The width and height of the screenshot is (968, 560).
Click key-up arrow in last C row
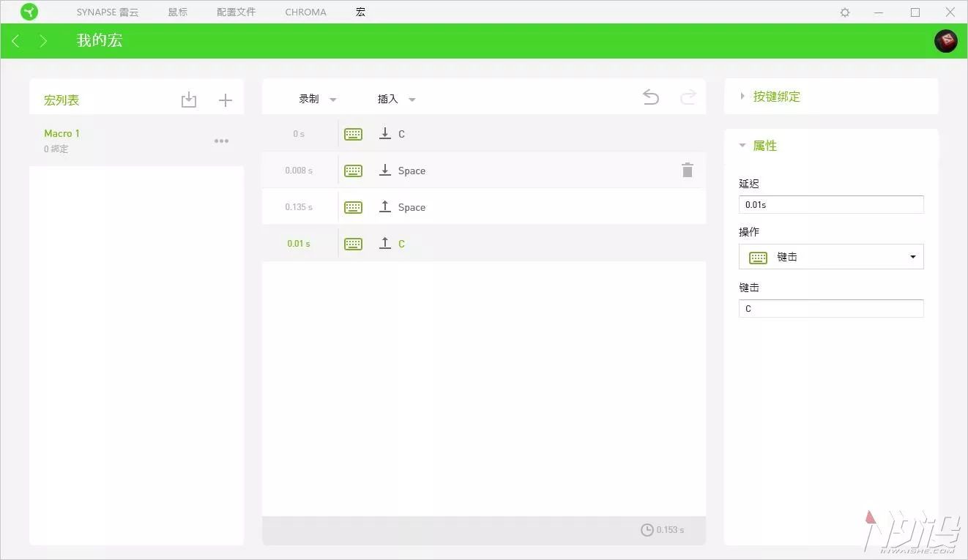385,244
